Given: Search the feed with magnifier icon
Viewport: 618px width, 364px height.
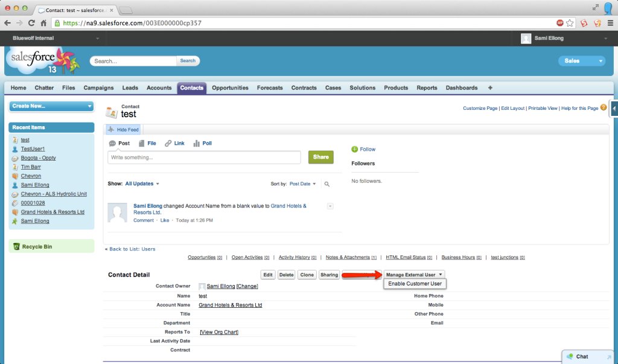Looking at the screenshot, I should pos(327,184).
